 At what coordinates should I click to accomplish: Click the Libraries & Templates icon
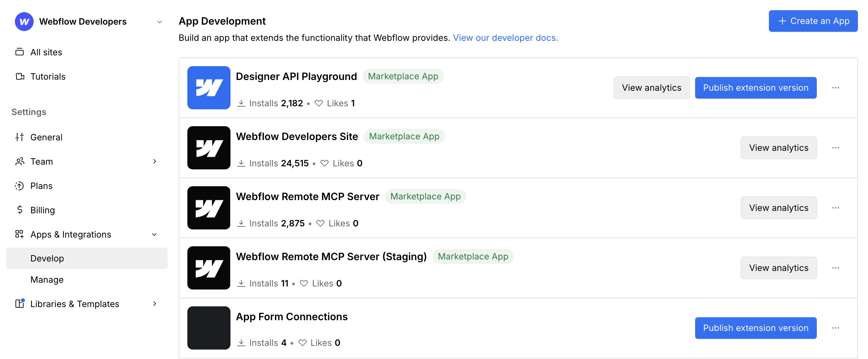(20, 304)
